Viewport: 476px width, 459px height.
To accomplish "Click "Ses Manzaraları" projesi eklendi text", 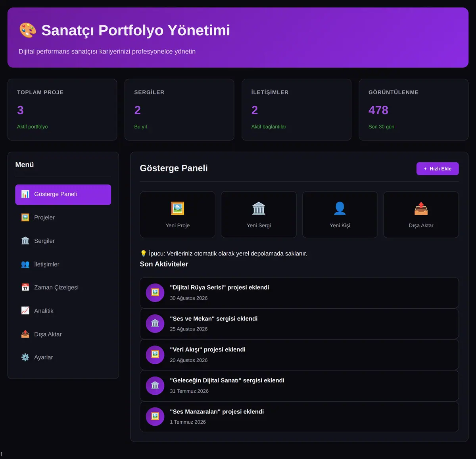I will (217, 411).
